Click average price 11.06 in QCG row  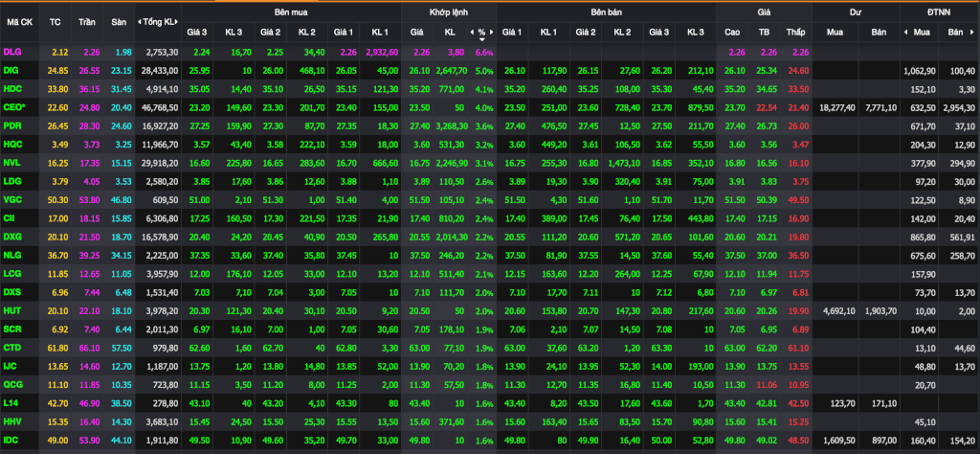(765, 385)
